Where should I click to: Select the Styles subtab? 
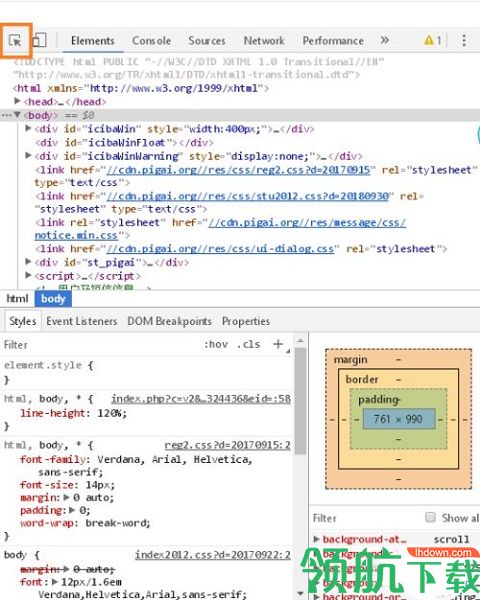coord(23,321)
